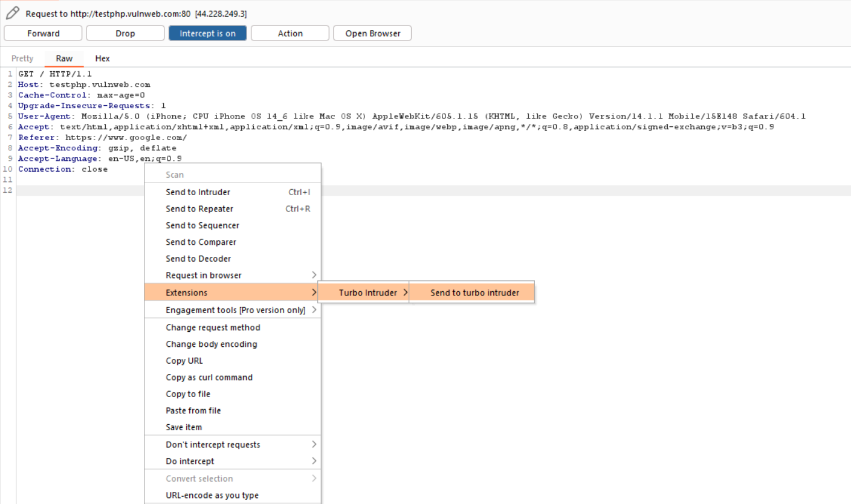Switch to the Hex tab
The image size is (851, 504).
(102, 59)
